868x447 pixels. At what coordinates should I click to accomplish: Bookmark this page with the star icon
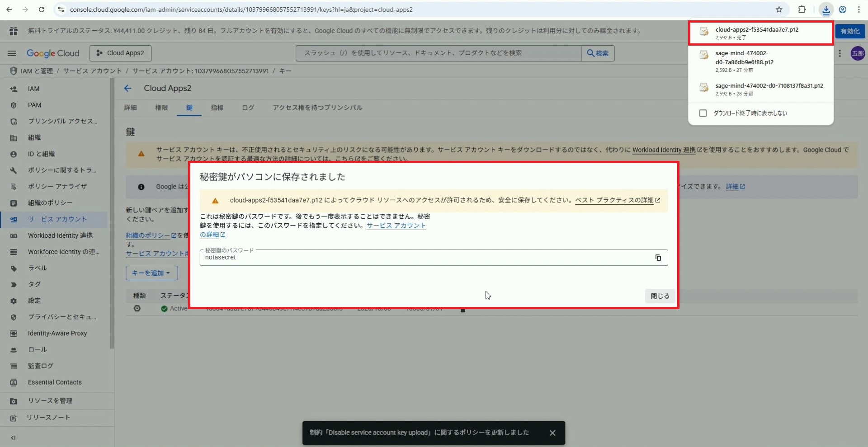pos(779,9)
